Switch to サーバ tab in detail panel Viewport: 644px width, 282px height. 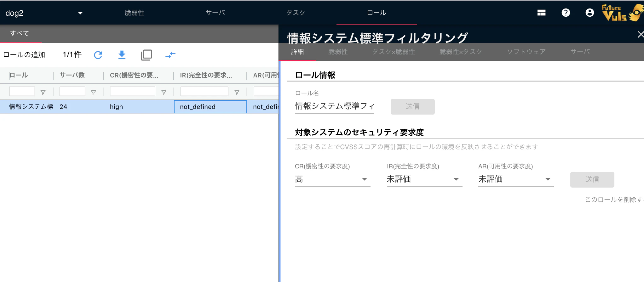pyautogui.click(x=580, y=52)
